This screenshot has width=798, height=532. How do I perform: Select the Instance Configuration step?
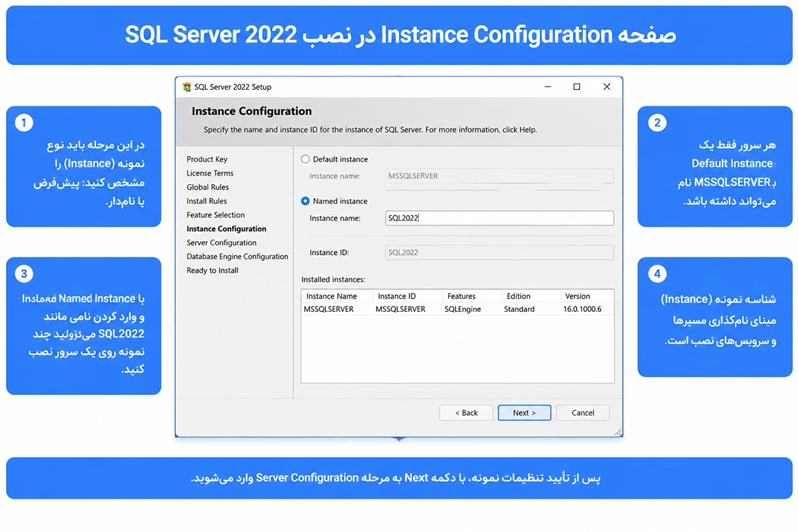pos(226,229)
